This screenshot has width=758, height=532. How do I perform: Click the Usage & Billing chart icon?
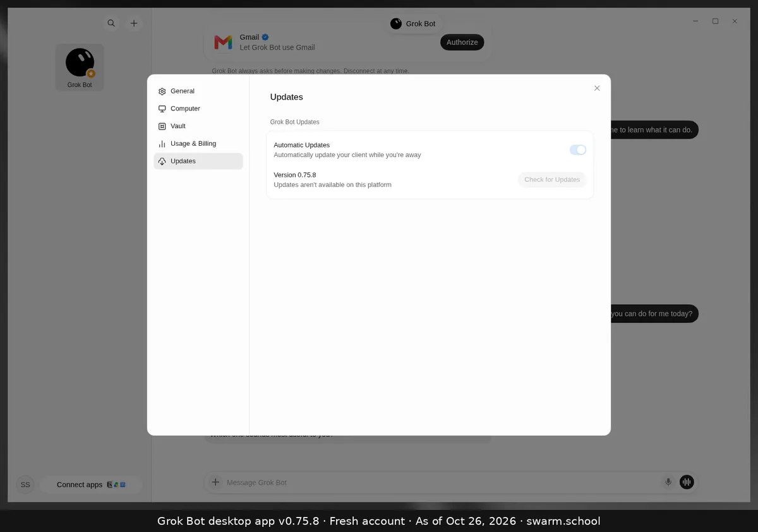tap(162, 144)
